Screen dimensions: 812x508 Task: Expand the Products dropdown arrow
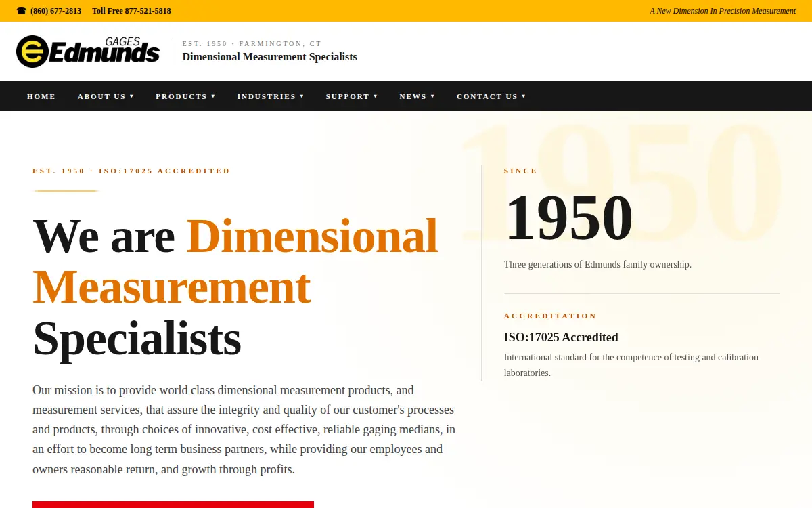(213, 96)
